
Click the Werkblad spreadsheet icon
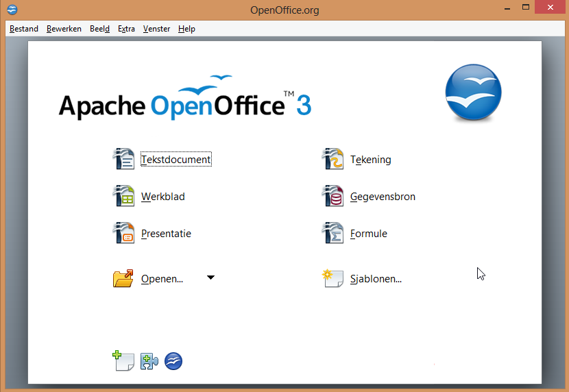pos(123,196)
